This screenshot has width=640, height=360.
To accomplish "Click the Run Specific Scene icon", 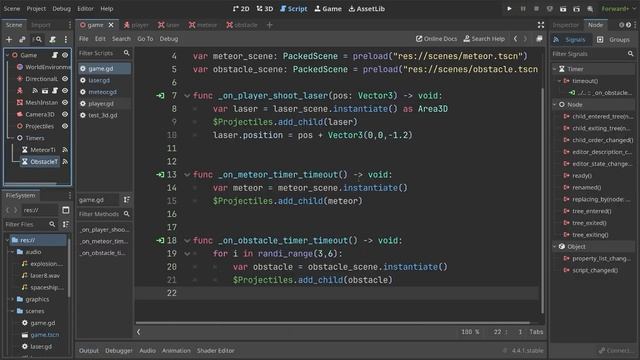I will (576, 9).
